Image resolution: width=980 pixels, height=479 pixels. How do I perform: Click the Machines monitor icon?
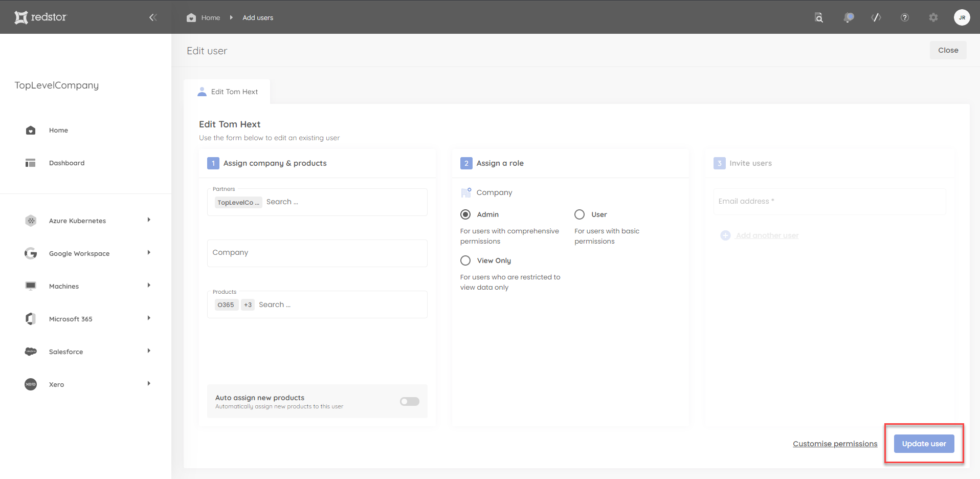(31, 286)
